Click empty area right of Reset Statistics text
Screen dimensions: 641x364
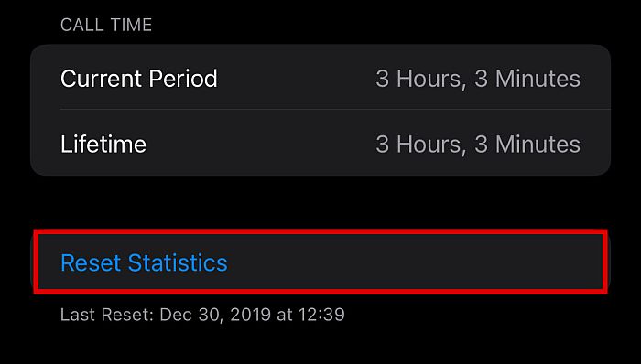415,262
